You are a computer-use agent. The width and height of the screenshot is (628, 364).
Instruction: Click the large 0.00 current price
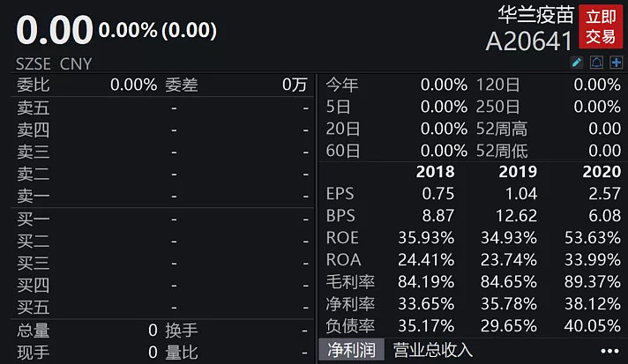point(55,30)
